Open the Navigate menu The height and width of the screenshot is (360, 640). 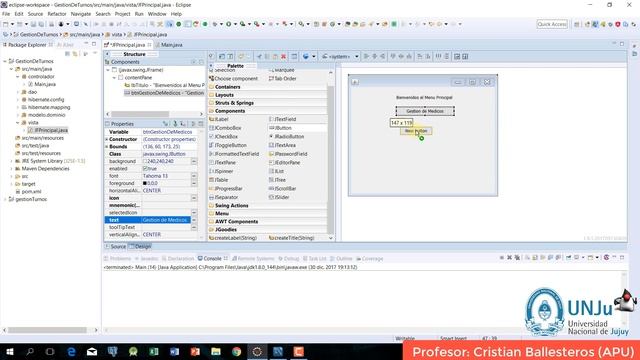81,14
